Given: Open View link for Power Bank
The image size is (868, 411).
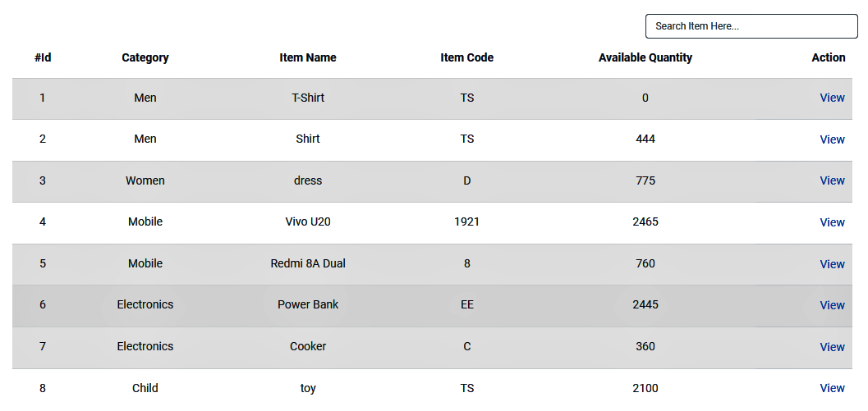Looking at the screenshot, I should click(832, 305).
